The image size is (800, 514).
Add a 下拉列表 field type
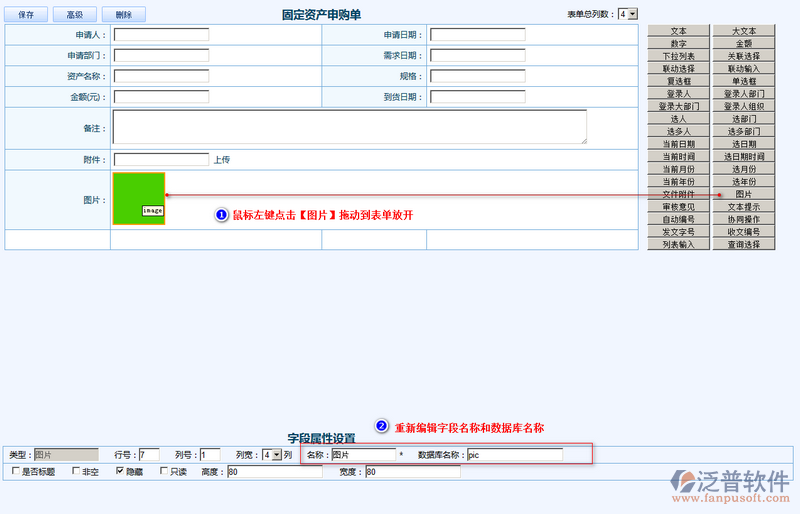coord(678,56)
